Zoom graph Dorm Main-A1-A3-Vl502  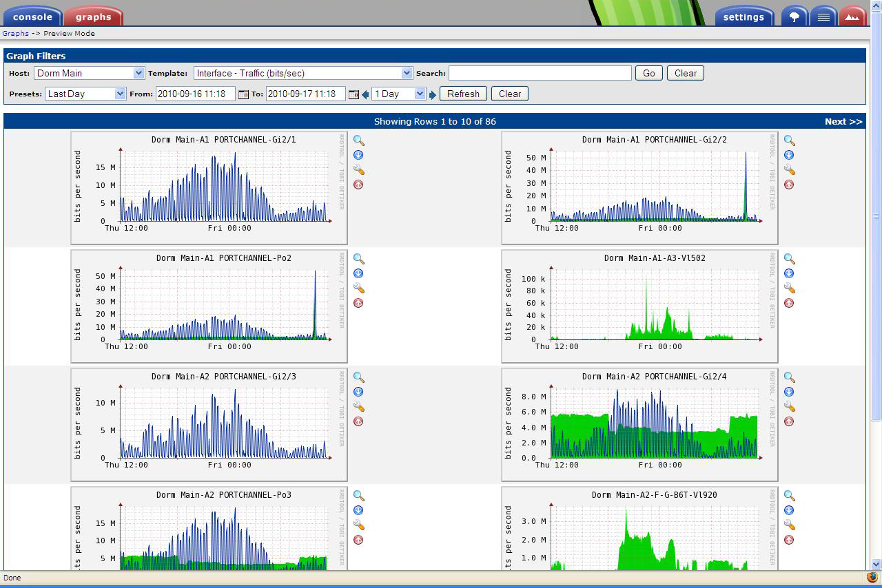coord(789,259)
